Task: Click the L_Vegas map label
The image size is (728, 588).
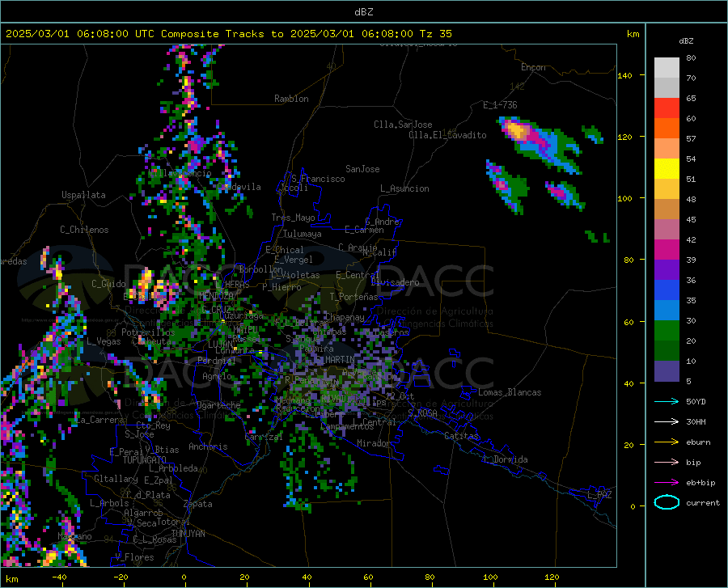Action: tap(104, 341)
